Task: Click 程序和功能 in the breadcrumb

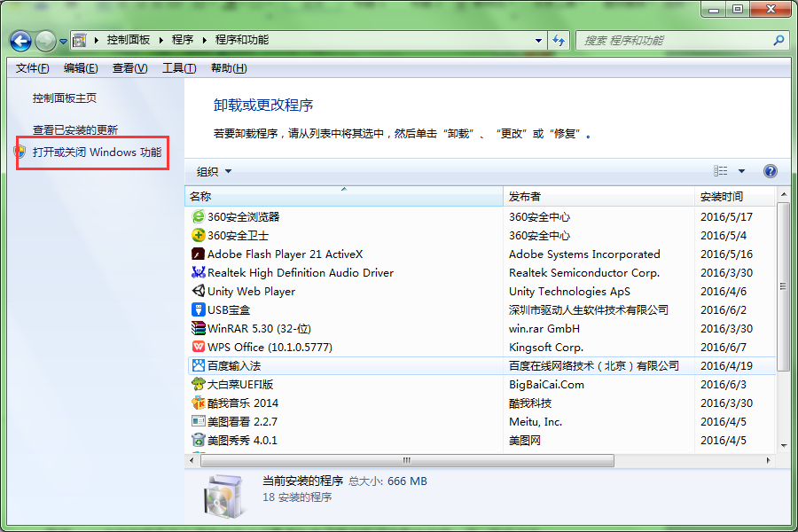Action: 242,40
